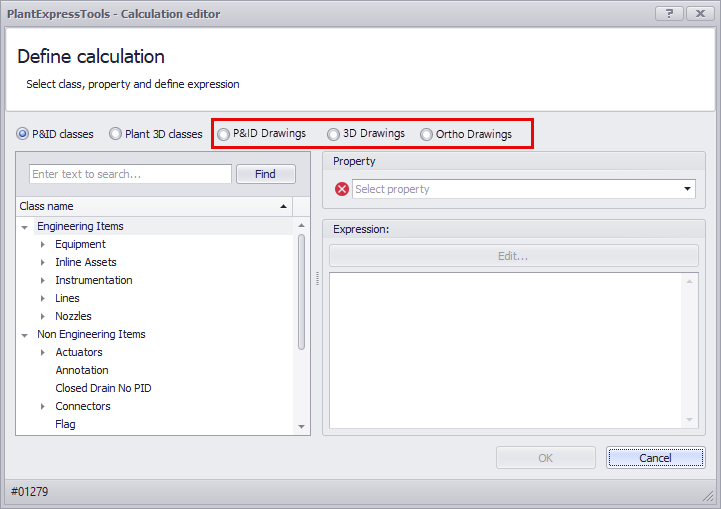The width and height of the screenshot is (721, 509).
Task: Click the help question mark button
Action: click(669, 13)
